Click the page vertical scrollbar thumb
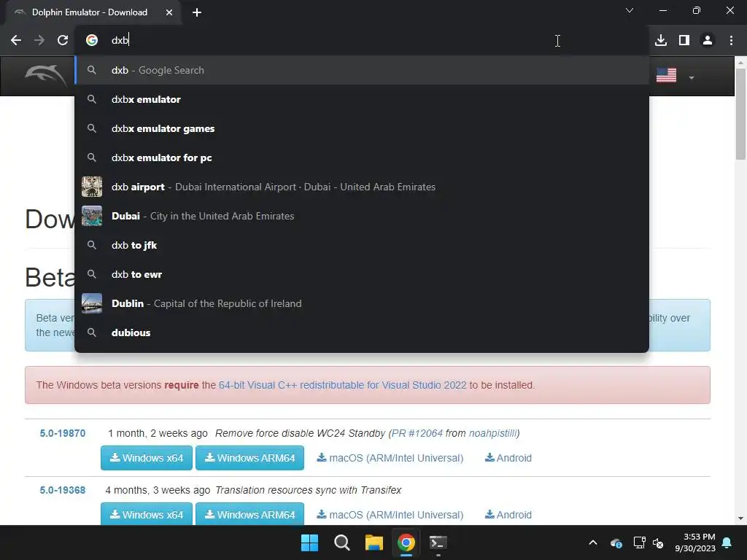Viewport: 747px width, 560px height. (740, 114)
